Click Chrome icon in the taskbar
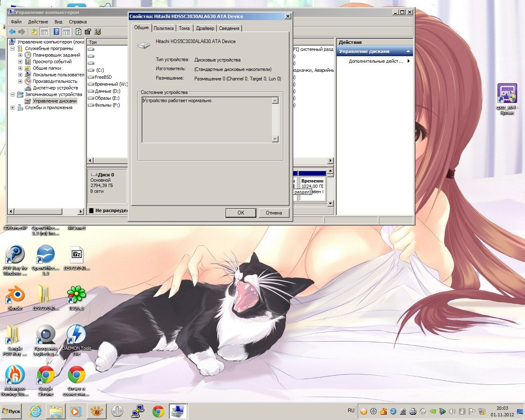This screenshot has height=420, width=525. click(158, 411)
